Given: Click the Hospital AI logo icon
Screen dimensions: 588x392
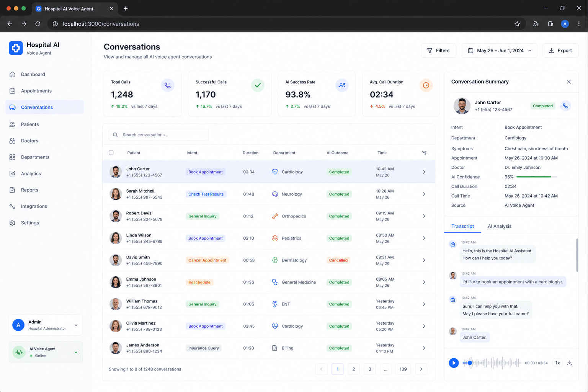Looking at the screenshot, I should click(x=16, y=48).
